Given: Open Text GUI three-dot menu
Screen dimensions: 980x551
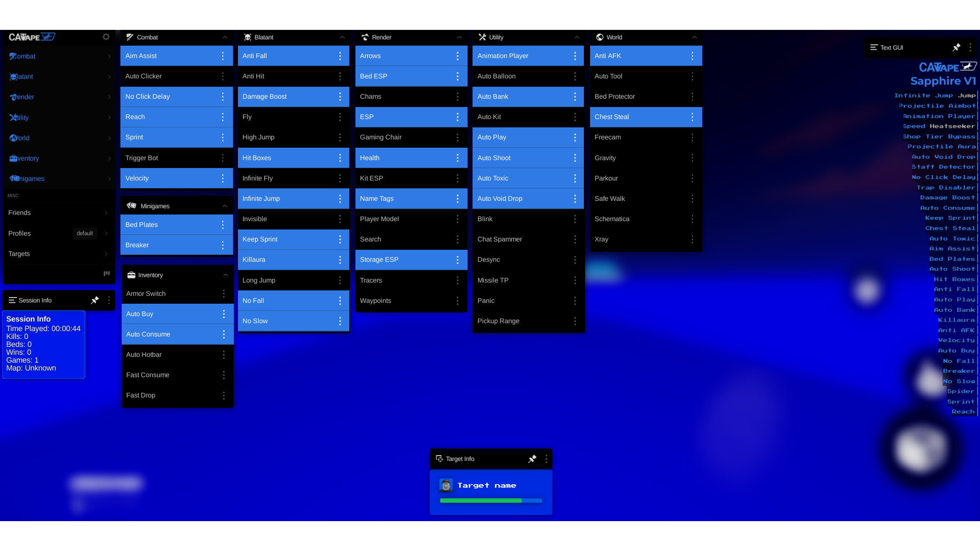Looking at the screenshot, I should (970, 47).
